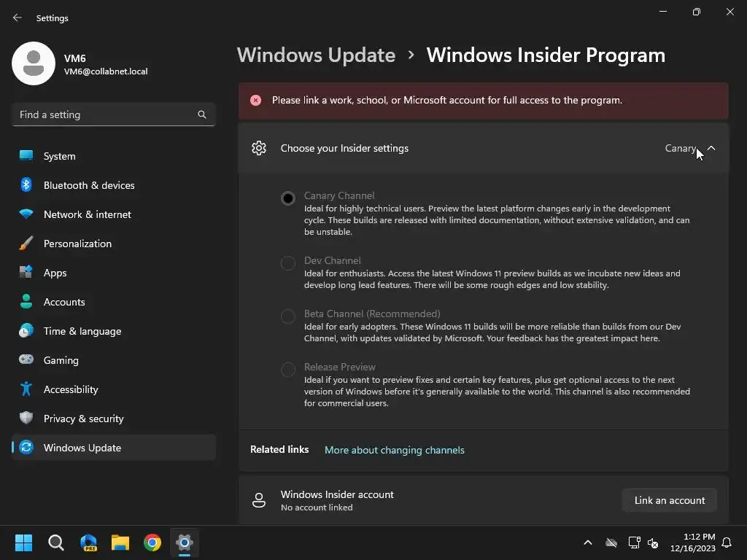The width and height of the screenshot is (747, 560).
Task: Open the notification bell
Action: click(727, 542)
